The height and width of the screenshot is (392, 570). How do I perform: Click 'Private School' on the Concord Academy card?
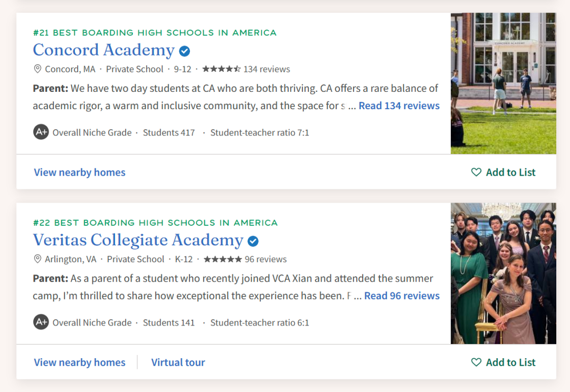tap(135, 69)
